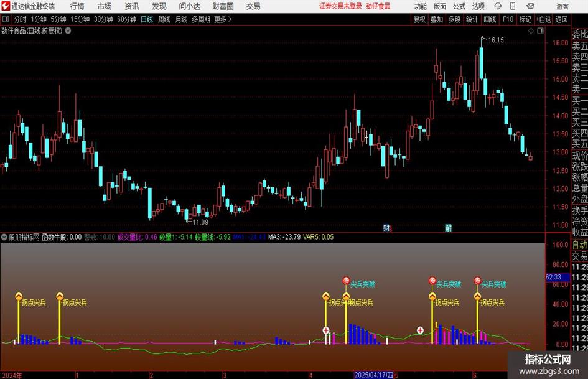This screenshot has width=588, height=379.
Task: Open the 版面 menu
Action: (x=440, y=6)
